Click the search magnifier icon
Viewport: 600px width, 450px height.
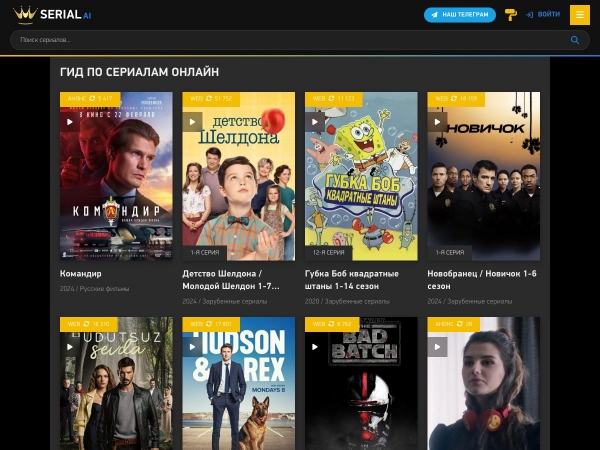coord(575,40)
